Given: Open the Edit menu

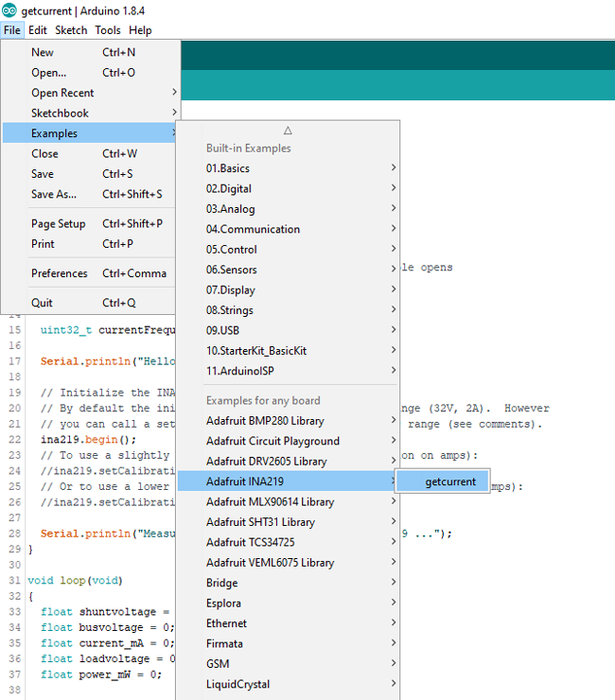Looking at the screenshot, I should [38, 30].
